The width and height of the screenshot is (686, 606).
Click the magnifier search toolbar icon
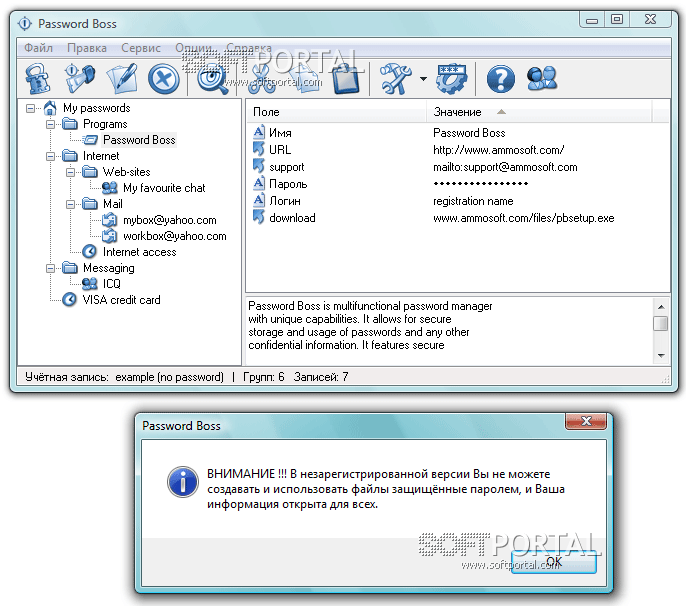(213, 80)
